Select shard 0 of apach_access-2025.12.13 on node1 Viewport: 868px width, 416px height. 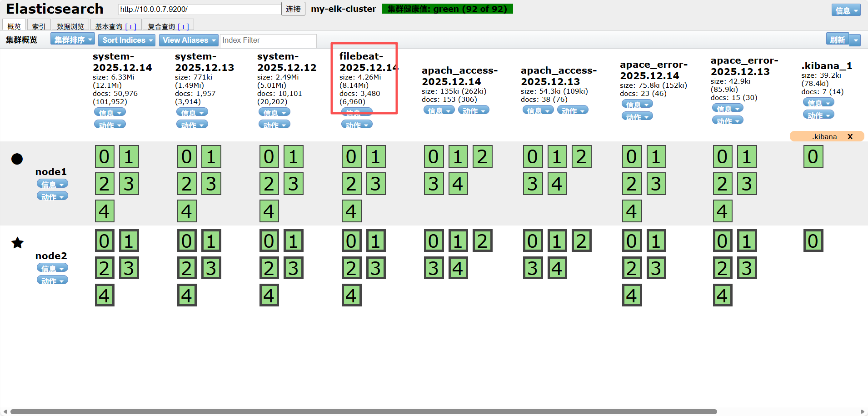[x=533, y=156]
